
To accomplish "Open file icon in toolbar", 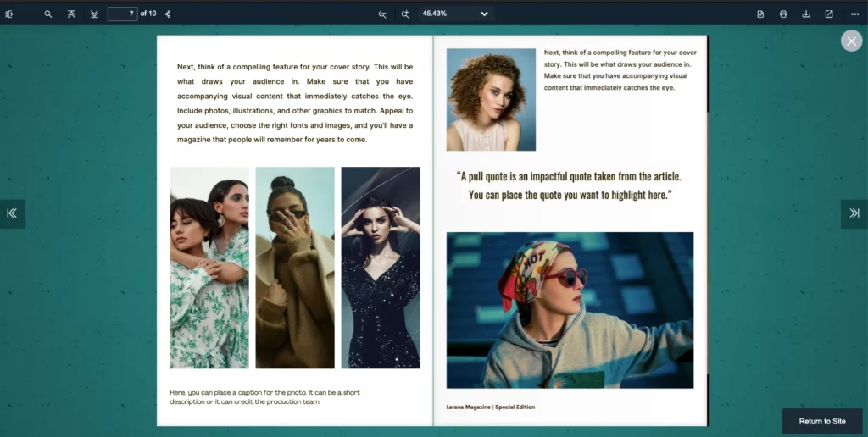I will pos(760,14).
